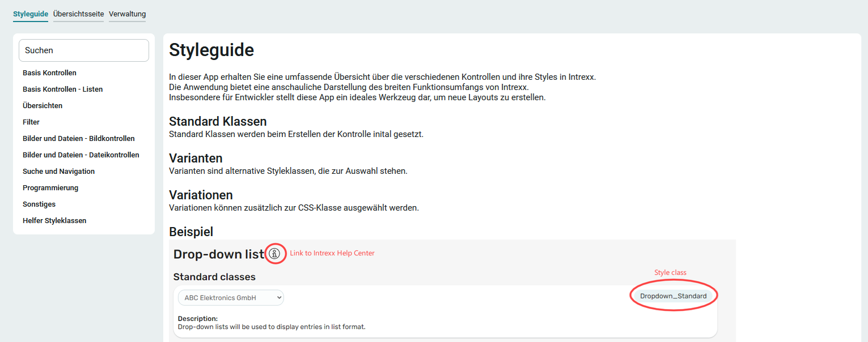The width and height of the screenshot is (868, 342).
Task: Switch to the Verwaltung tab
Action: (127, 14)
